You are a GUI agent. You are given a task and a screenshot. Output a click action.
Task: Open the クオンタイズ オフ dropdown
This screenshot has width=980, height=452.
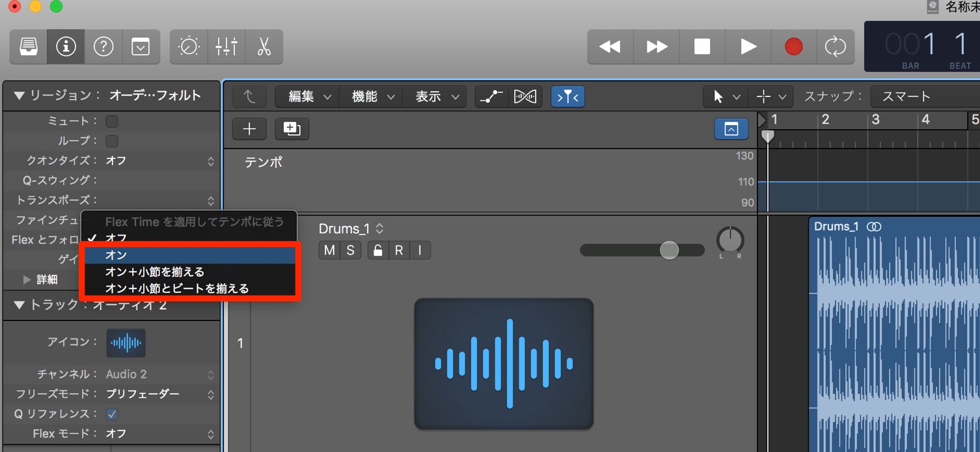[x=159, y=160]
